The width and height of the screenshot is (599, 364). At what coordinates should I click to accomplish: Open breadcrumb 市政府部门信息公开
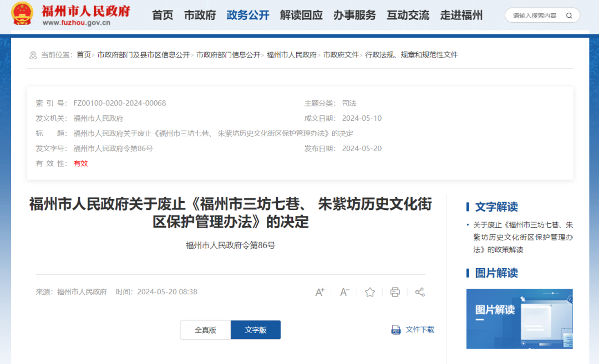tap(228, 55)
